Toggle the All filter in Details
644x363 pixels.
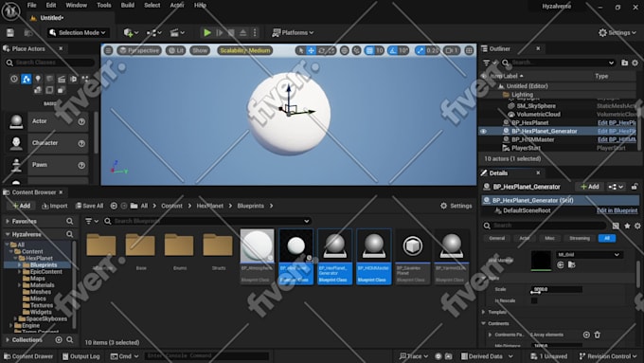pos(607,238)
